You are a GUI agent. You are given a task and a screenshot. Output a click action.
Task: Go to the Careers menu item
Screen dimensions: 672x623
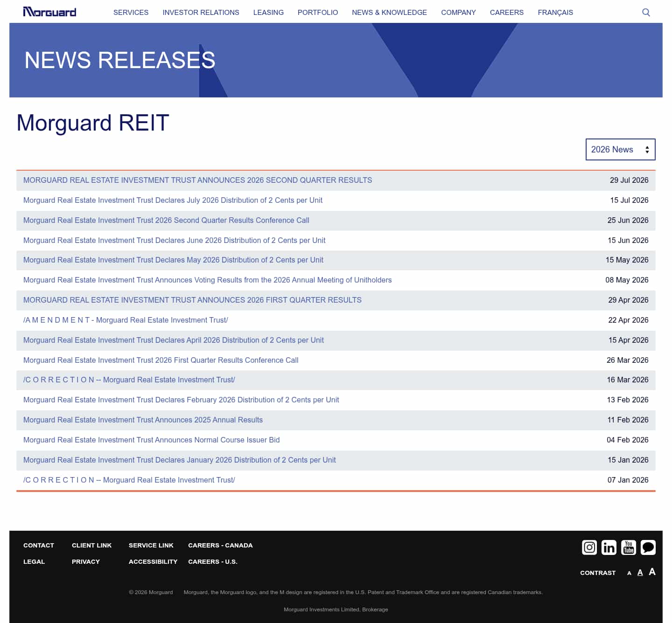(x=507, y=13)
